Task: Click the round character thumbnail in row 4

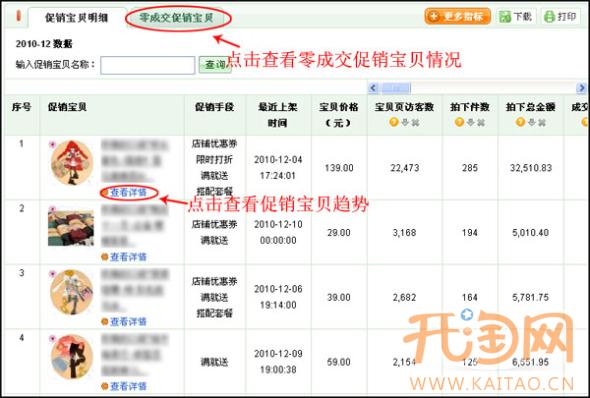Action: (71, 357)
